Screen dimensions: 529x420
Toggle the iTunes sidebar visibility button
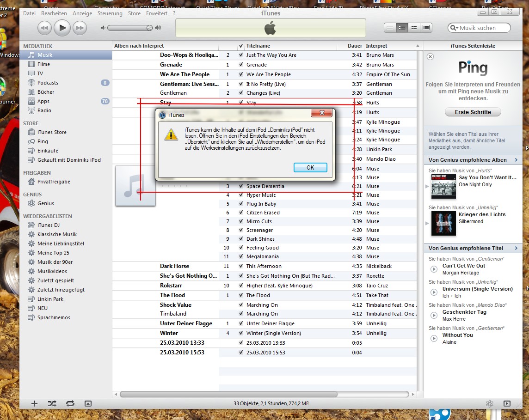(507, 403)
